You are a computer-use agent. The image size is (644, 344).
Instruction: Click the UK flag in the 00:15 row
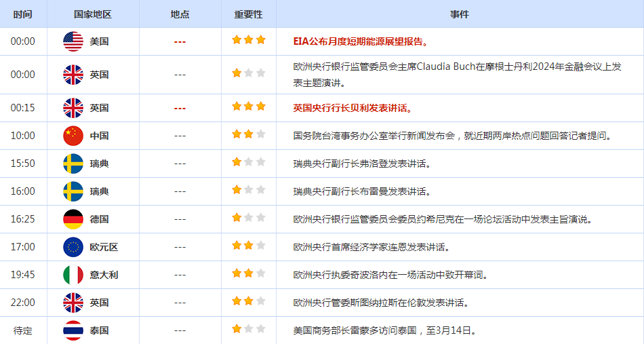pos(73,108)
